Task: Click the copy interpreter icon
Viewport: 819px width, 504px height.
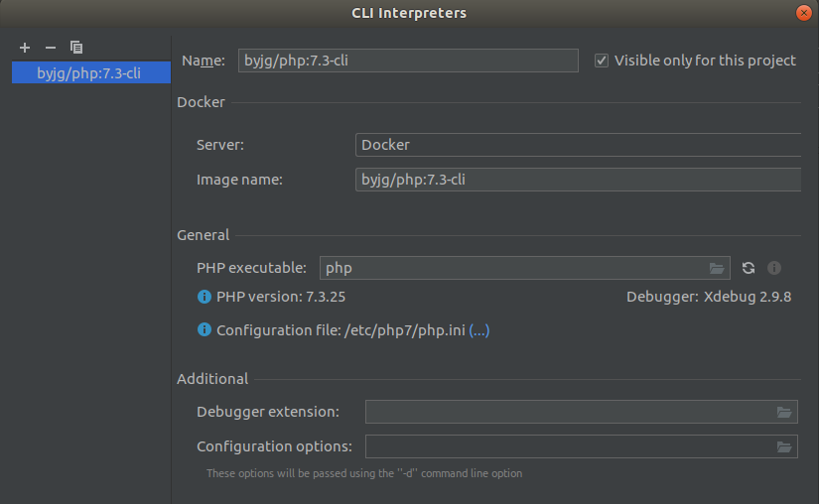Action: [76, 48]
